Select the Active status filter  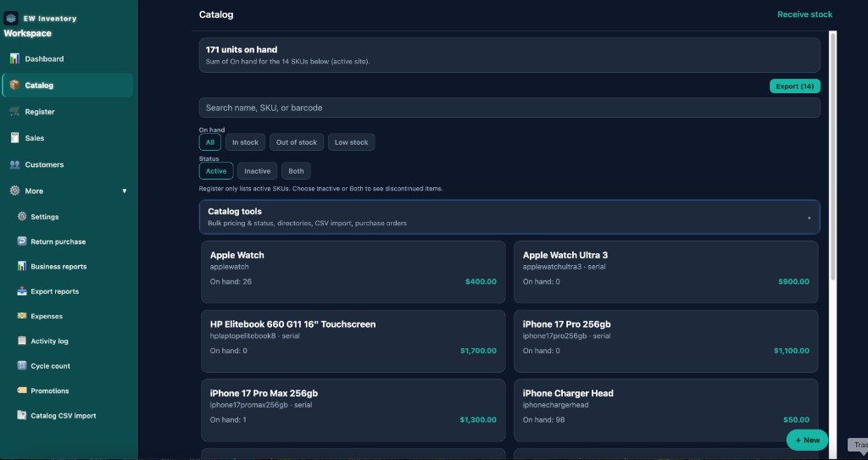tap(216, 171)
